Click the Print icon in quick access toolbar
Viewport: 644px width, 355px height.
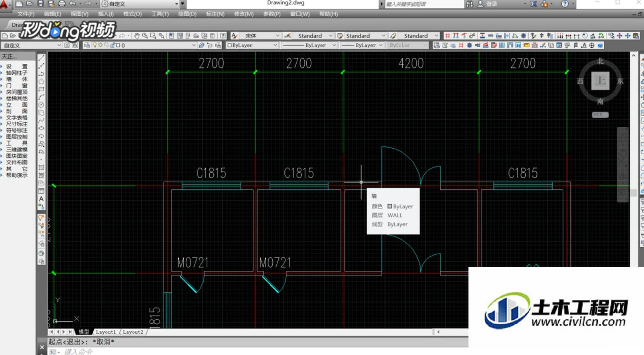tap(62, 4)
